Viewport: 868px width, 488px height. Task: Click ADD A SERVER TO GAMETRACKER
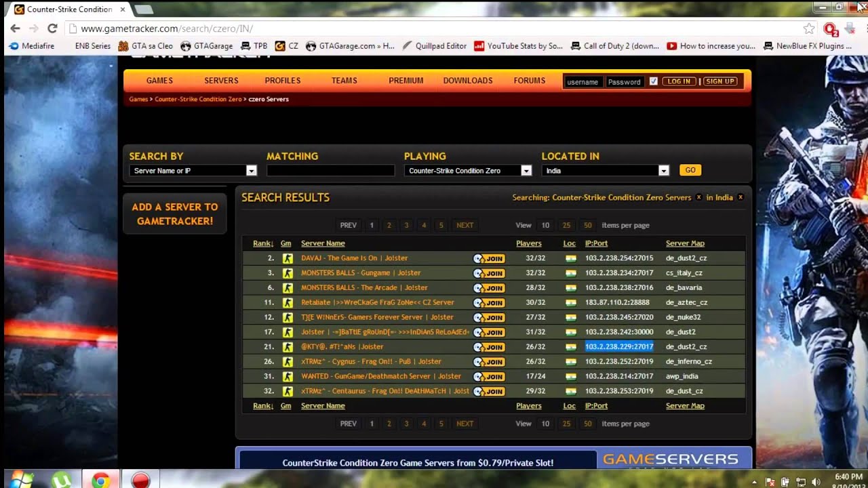[175, 214]
